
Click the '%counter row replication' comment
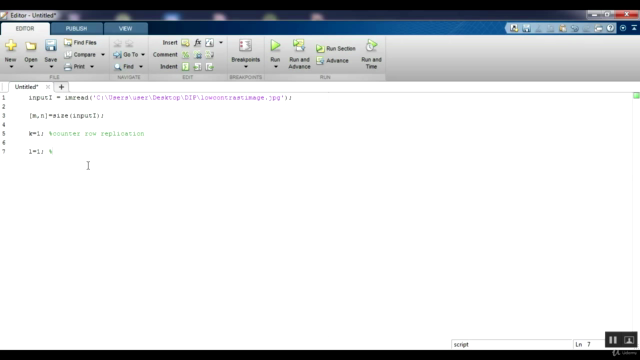tap(96, 134)
